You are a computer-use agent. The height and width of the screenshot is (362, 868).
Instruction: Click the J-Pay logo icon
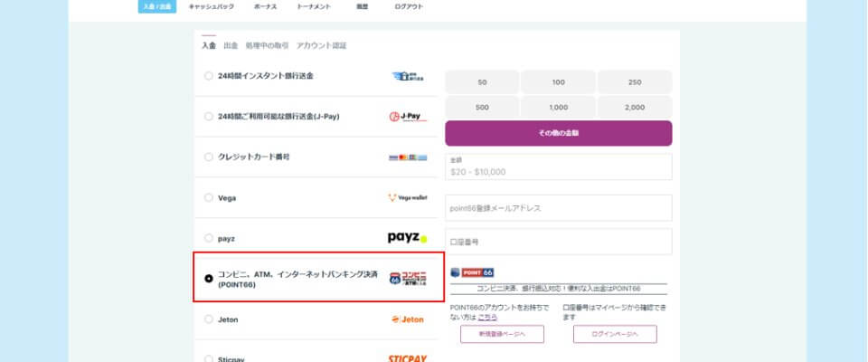tap(408, 117)
